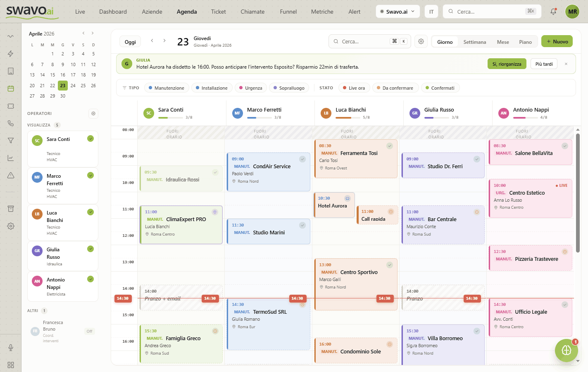
Task: Open the metrics line chart sidebar icon
Action: pos(11,158)
